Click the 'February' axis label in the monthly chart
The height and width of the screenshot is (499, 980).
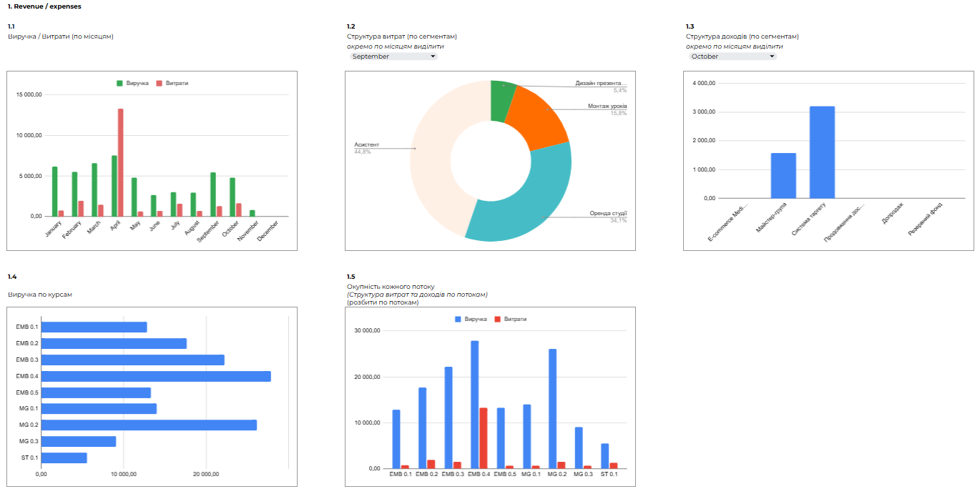point(72,229)
